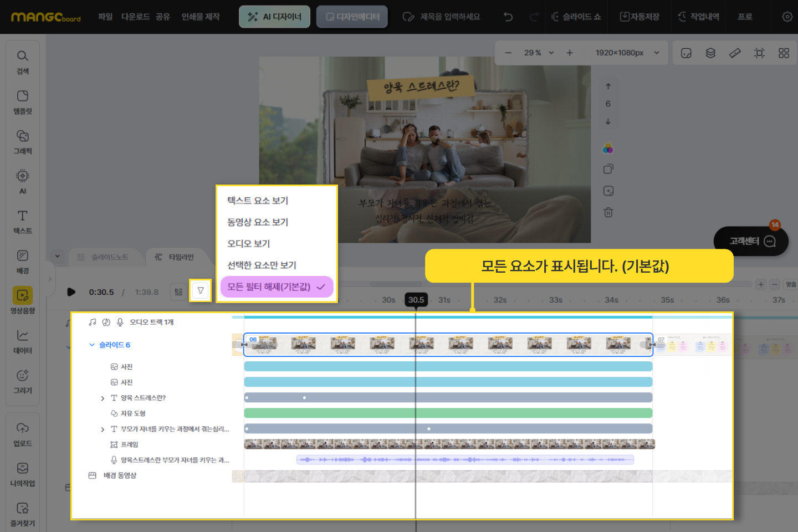The height and width of the screenshot is (532, 798).
Task: Open the layers stack icon
Action: click(710, 53)
